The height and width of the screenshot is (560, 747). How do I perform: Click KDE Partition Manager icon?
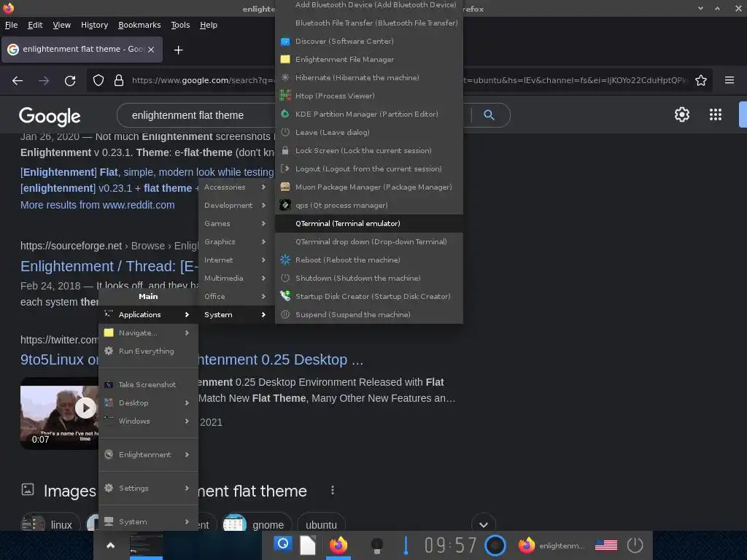point(285,114)
